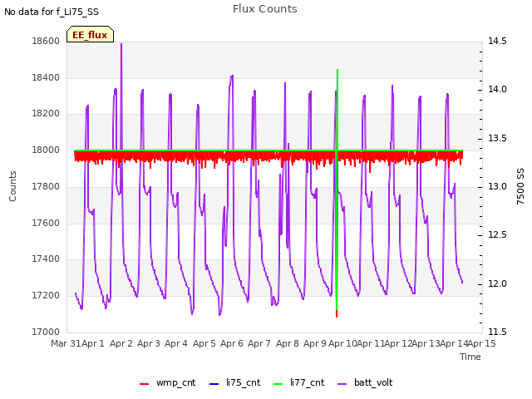Viewport: 532px width, 399px height.
Task: Click the 'Apr 15' date tick label
Action: [482, 343]
